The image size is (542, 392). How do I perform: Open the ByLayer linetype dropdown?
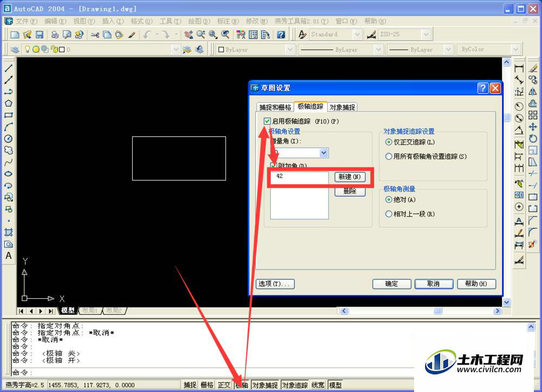378,50
